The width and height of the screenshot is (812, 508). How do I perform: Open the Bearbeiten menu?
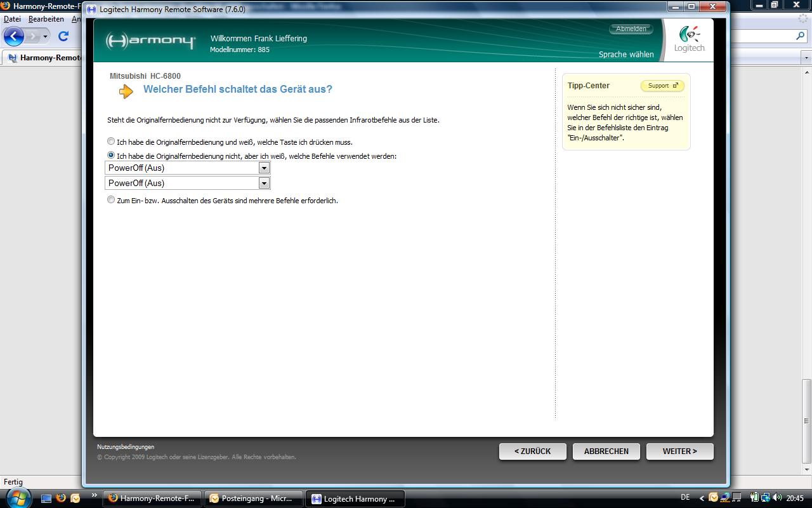click(x=46, y=19)
